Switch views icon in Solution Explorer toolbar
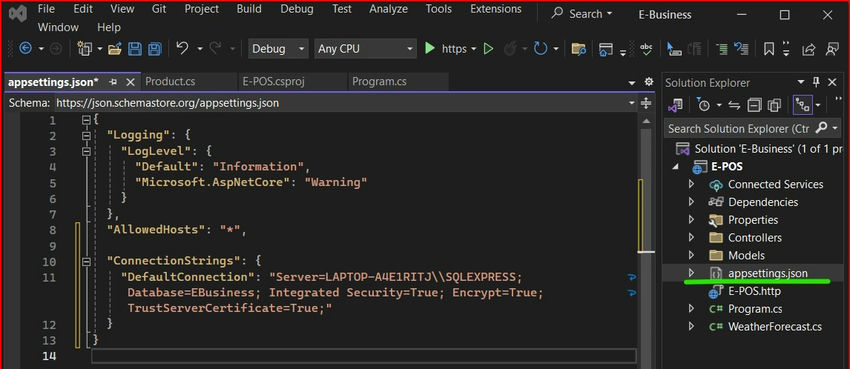Viewport: 850px width, 369px height. (x=675, y=105)
